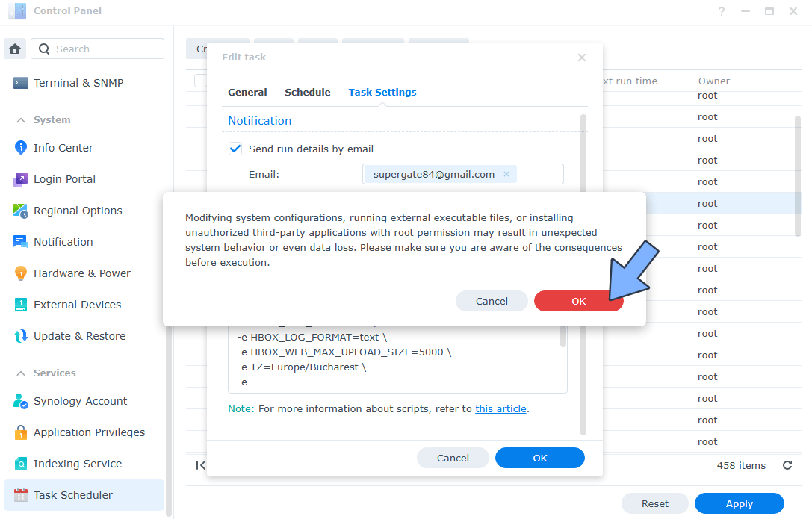This screenshot has height=519, width=812.
Task: Go to first page of task list
Action: 200,465
